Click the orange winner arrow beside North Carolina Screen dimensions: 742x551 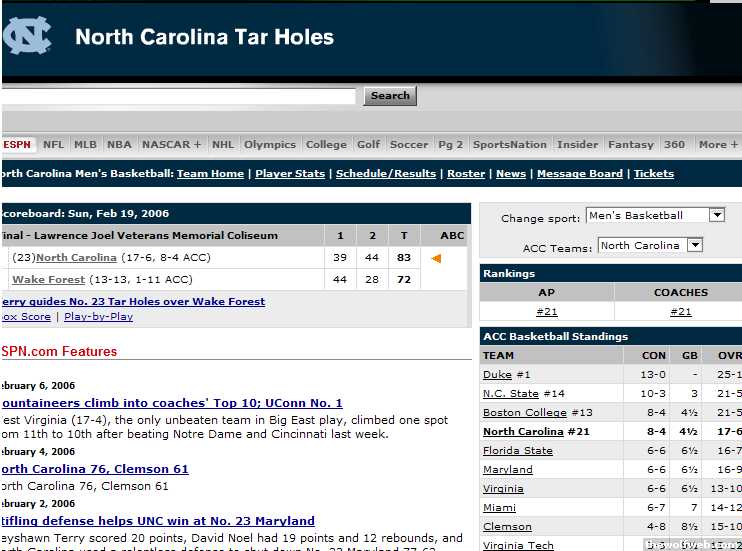tap(436, 258)
